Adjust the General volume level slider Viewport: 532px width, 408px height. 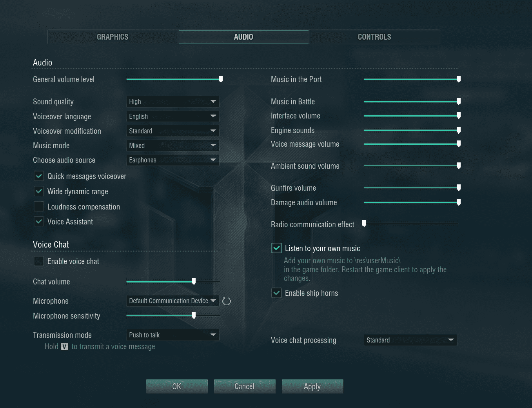click(x=174, y=79)
